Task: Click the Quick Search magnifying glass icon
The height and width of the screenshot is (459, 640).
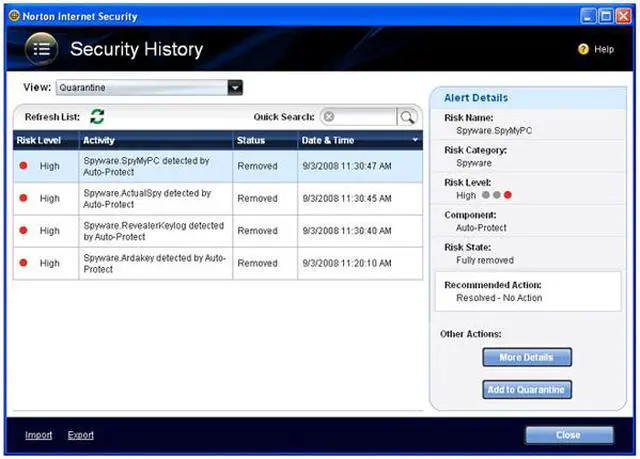Action: 408,117
